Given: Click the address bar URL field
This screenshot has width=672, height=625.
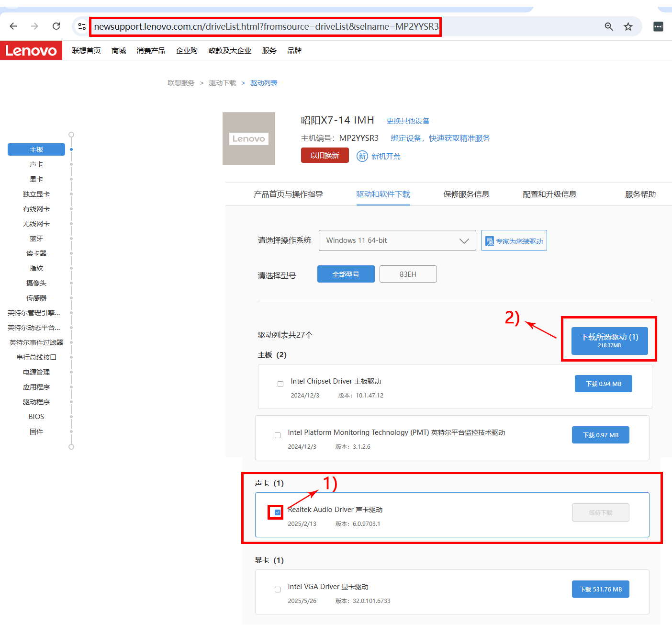Looking at the screenshot, I should tap(266, 26).
